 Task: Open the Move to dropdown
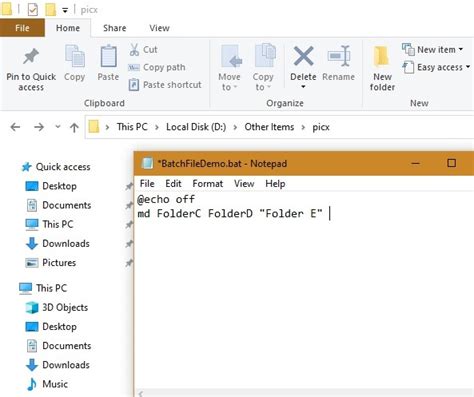229,68
